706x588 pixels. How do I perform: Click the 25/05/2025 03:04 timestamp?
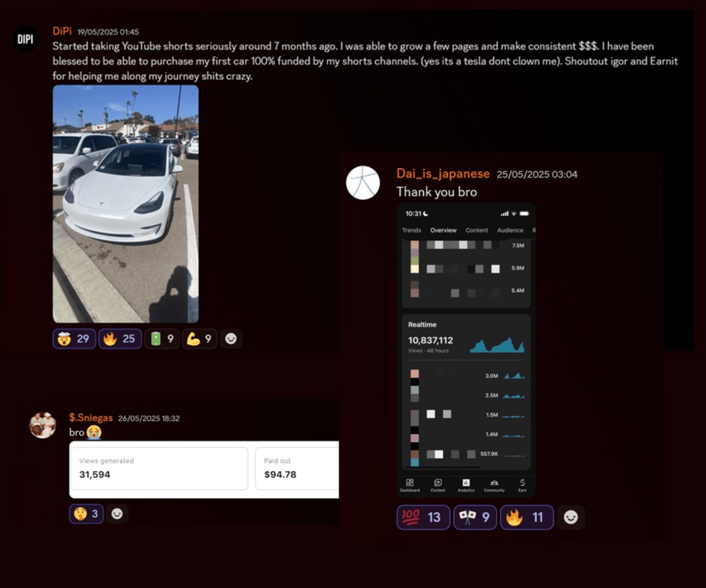click(x=537, y=174)
